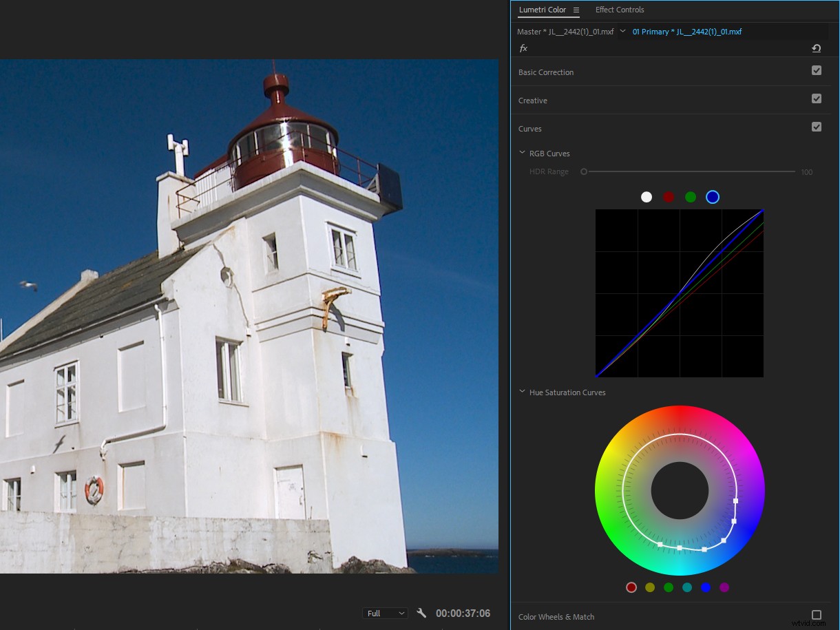
Task: Open the Master clip dropdown
Action: 622,31
